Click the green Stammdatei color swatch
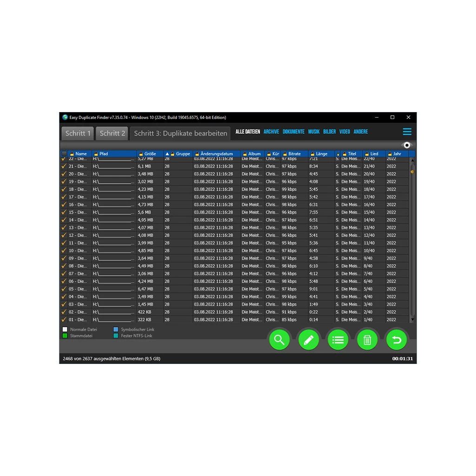The image size is (476, 476). pyautogui.click(x=65, y=336)
